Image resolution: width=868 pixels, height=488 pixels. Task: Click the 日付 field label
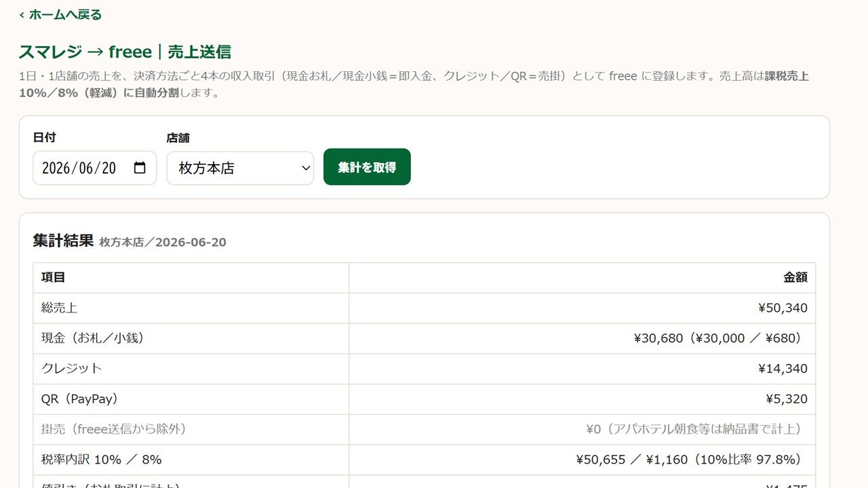point(44,138)
